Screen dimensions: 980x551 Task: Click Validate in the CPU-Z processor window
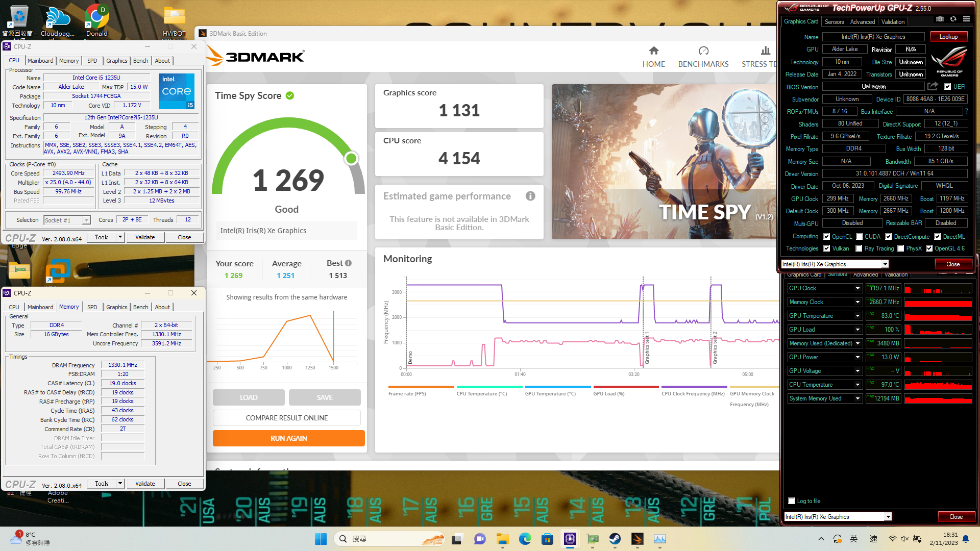(145, 237)
